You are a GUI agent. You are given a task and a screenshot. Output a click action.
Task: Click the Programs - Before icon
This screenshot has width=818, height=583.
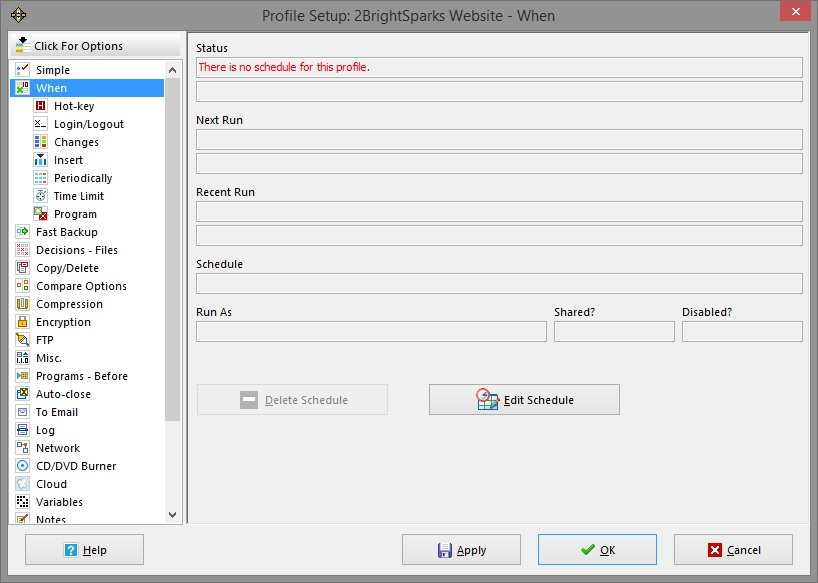[22, 375]
